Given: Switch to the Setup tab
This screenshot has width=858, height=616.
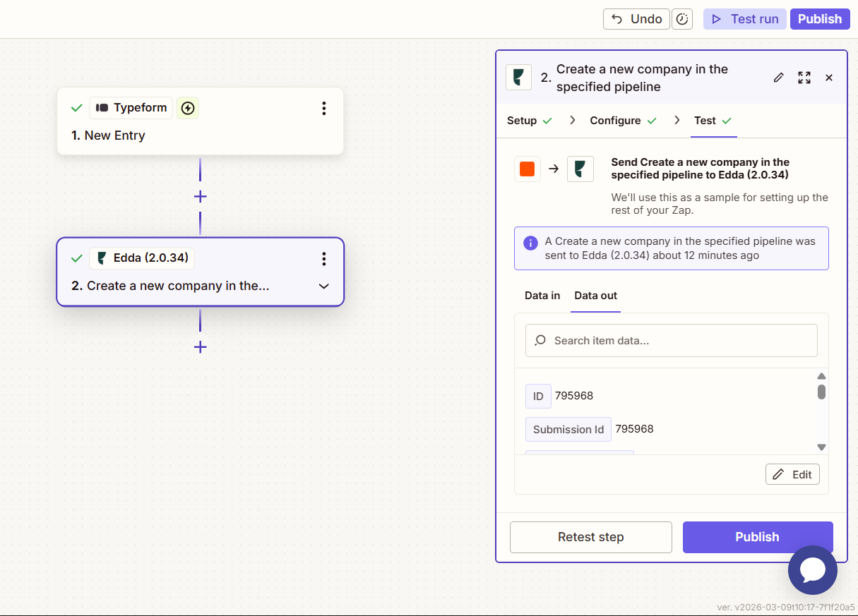Looking at the screenshot, I should (529, 121).
